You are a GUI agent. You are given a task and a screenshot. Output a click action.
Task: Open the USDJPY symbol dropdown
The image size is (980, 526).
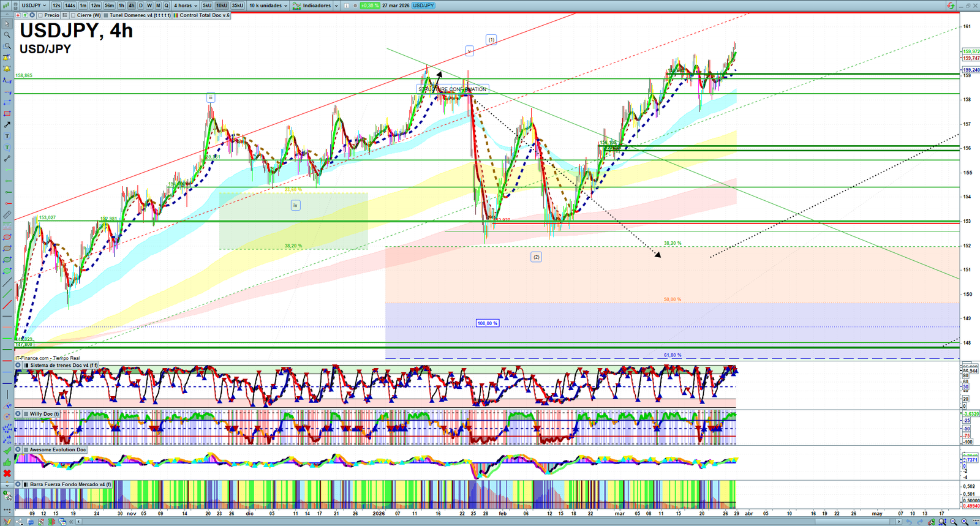(x=34, y=6)
